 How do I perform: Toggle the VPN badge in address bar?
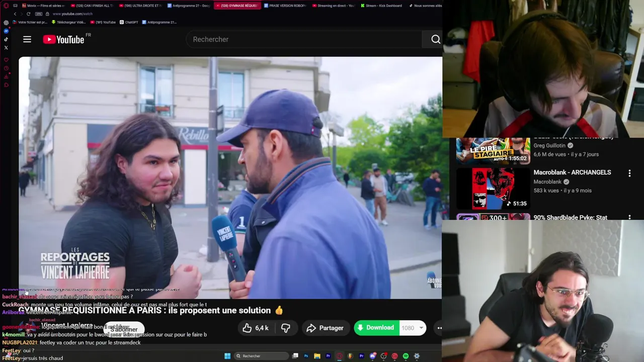pyautogui.click(x=39, y=14)
